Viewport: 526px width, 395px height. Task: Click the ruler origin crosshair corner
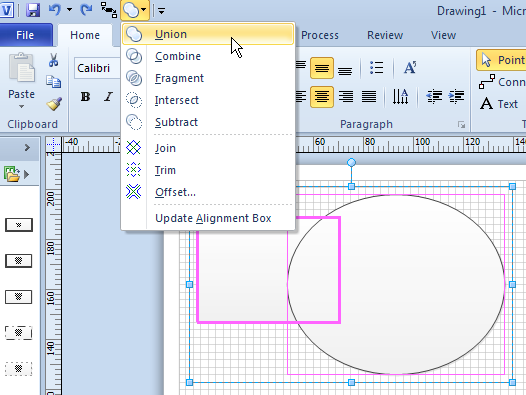(54, 145)
